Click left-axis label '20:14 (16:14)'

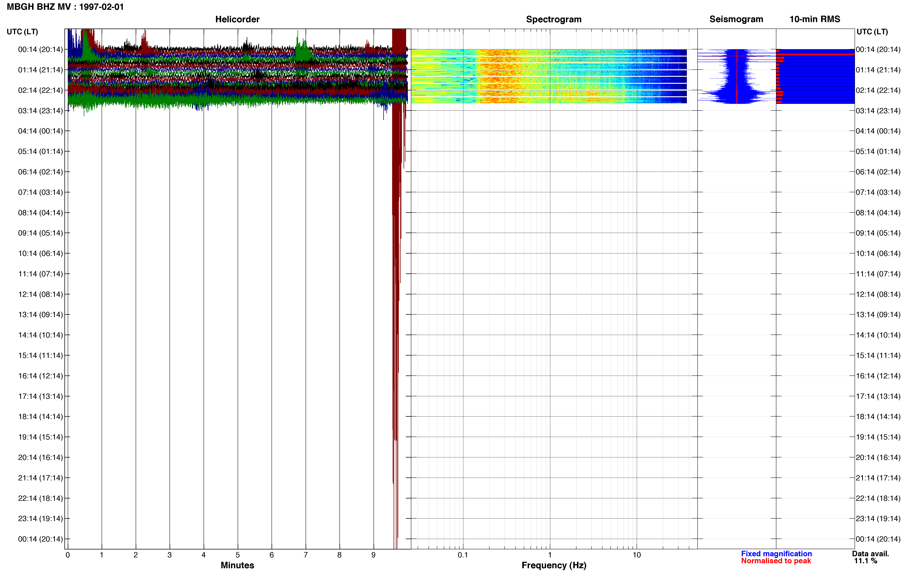[x=41, y=457]
